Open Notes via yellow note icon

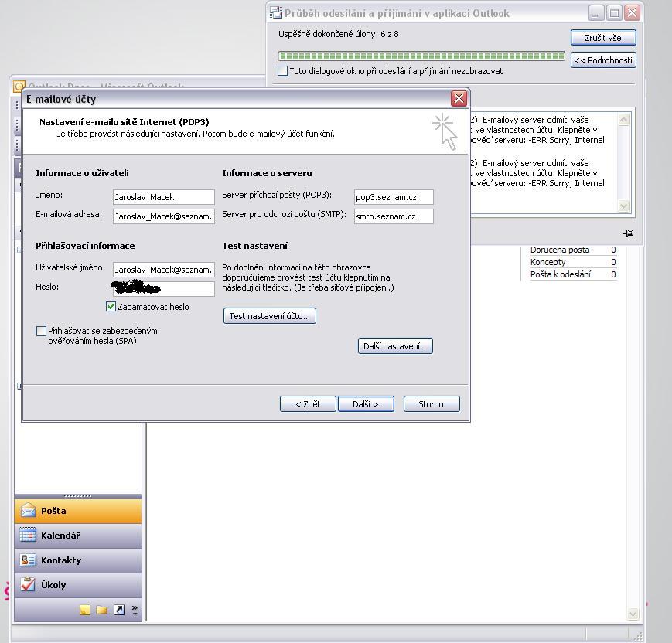pos(85,610)
